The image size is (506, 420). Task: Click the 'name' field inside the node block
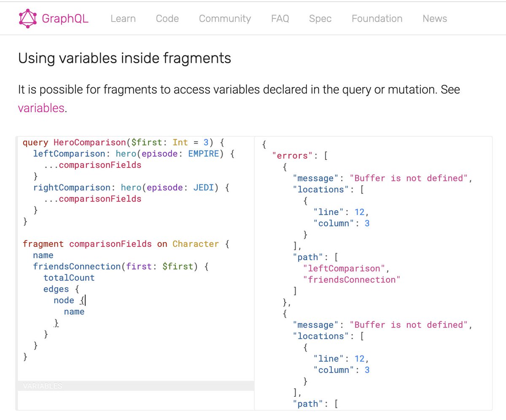(74, 312)
